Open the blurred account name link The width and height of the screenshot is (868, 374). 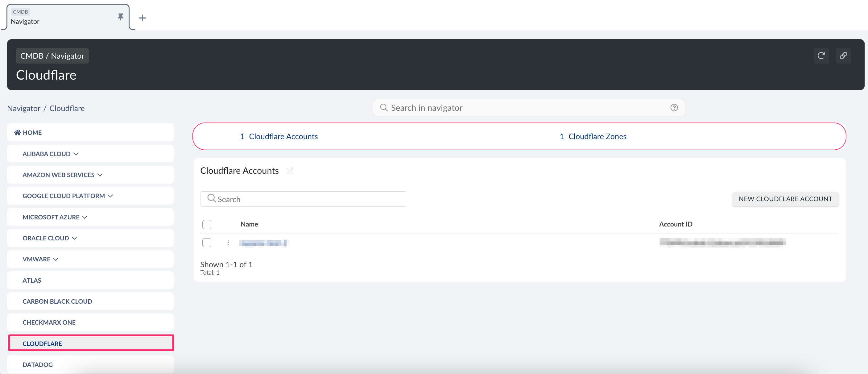click(264, 243)
